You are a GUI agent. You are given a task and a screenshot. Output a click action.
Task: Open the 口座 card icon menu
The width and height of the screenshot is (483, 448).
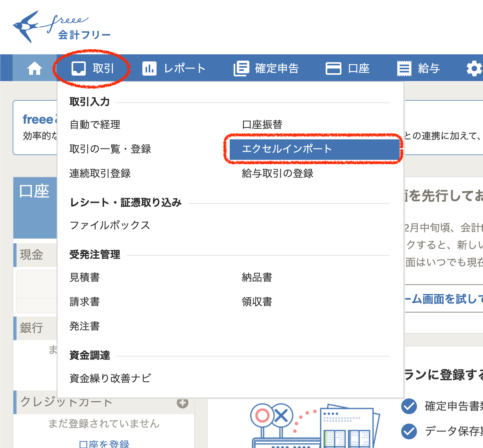[x=333, y=68]
